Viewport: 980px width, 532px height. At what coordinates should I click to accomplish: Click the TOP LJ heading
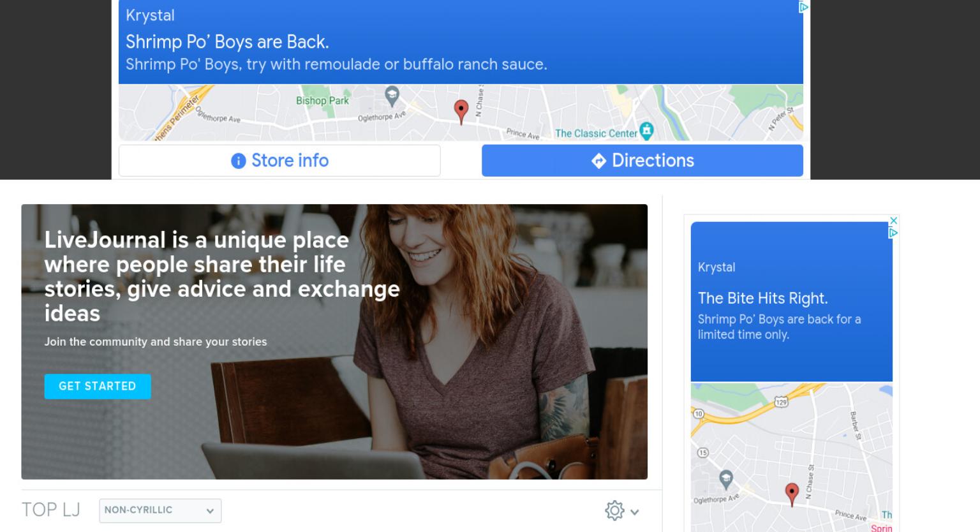[50, 510]
